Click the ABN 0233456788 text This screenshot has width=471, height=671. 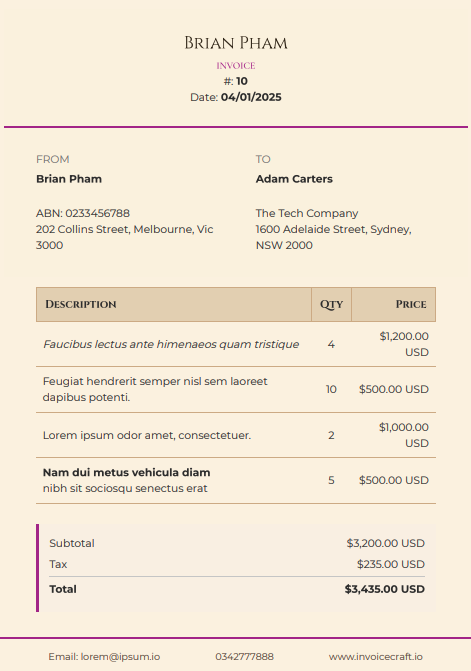83,213
